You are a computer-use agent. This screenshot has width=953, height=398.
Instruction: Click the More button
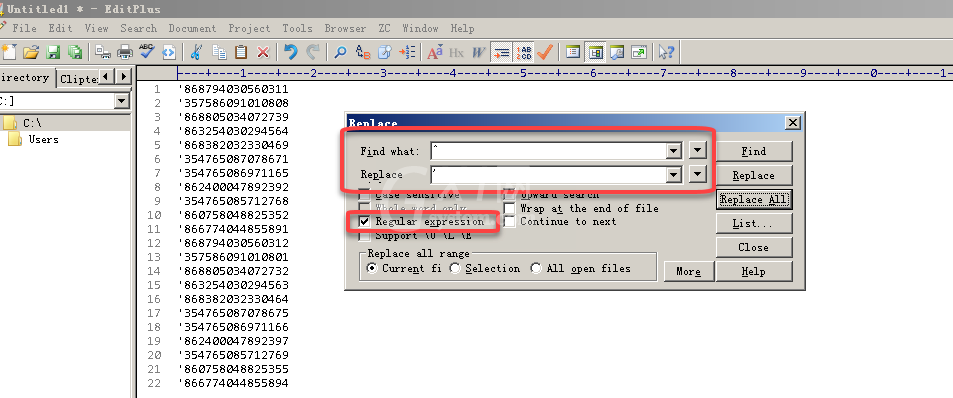(x=689, y=272)
